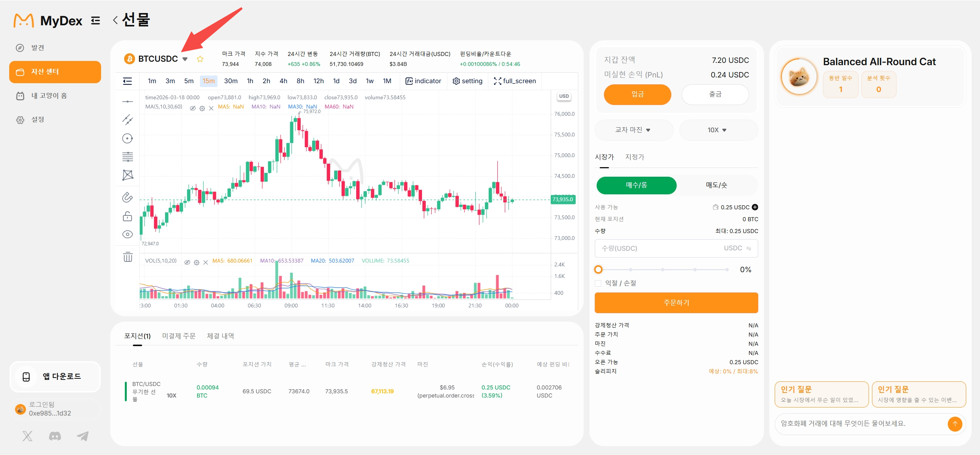The image size is (980, 455).
Task: Open the 교차 마진 margin mode dropdown
Action: click(634, 130)
